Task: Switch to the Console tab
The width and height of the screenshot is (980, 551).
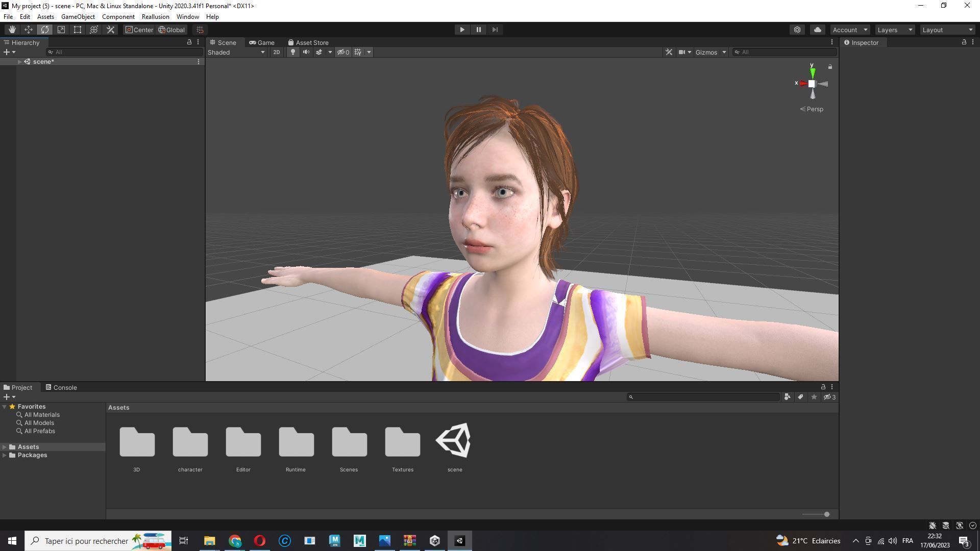Action: (61, 387)
